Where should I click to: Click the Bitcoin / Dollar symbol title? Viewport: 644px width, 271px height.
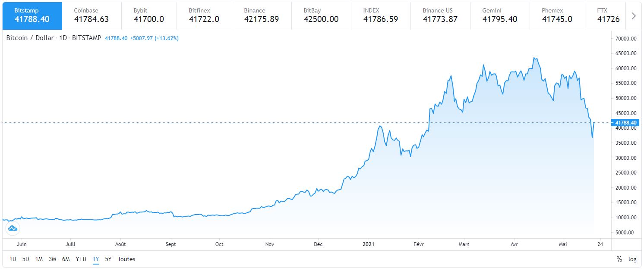(x=30, y=38)
